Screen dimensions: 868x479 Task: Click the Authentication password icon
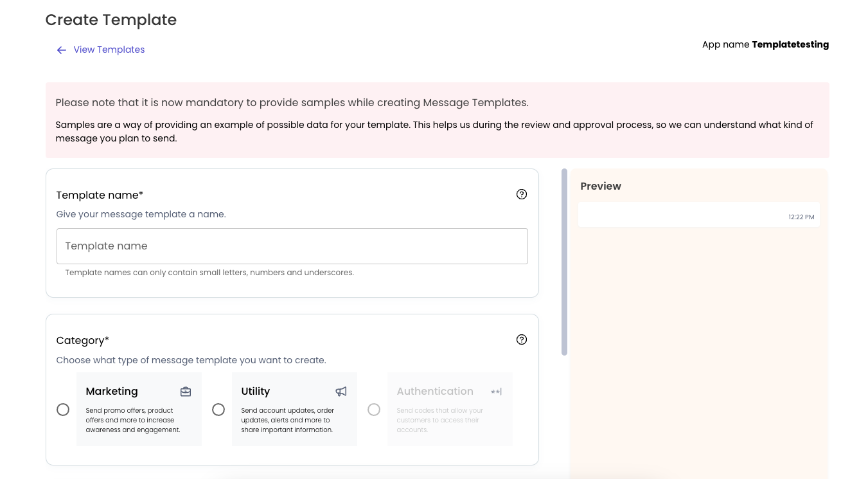[x=496, y=392]
